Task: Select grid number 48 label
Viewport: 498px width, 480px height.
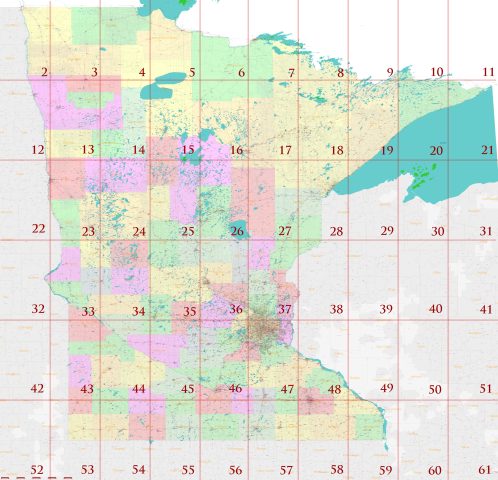Action: [335, 389]
